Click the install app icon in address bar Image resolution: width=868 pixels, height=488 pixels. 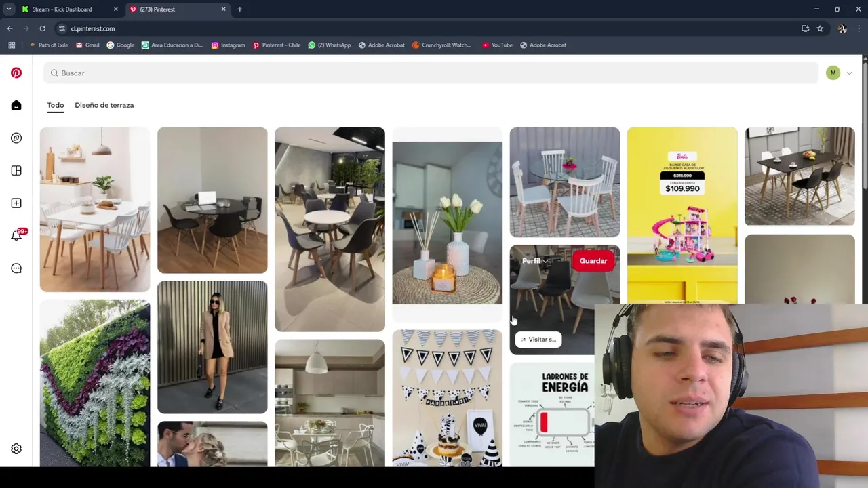coord(805,28)
